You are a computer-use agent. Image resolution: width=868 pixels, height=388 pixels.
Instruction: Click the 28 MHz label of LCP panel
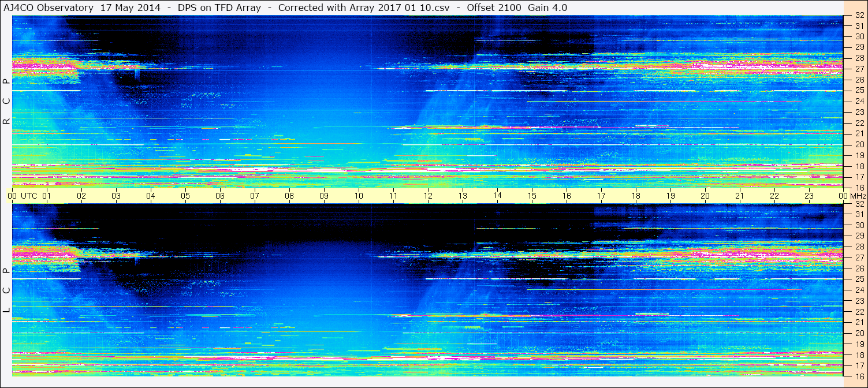tap(859, 247)
